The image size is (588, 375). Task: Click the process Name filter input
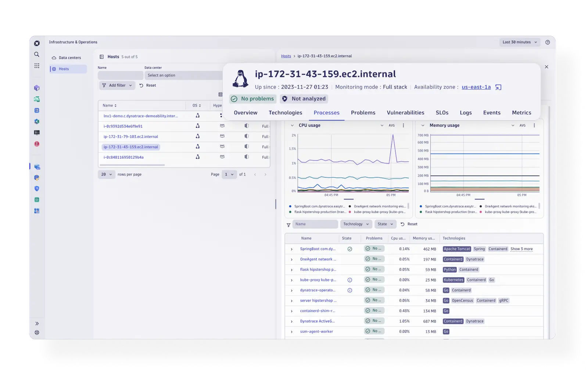tap(315, 224)
